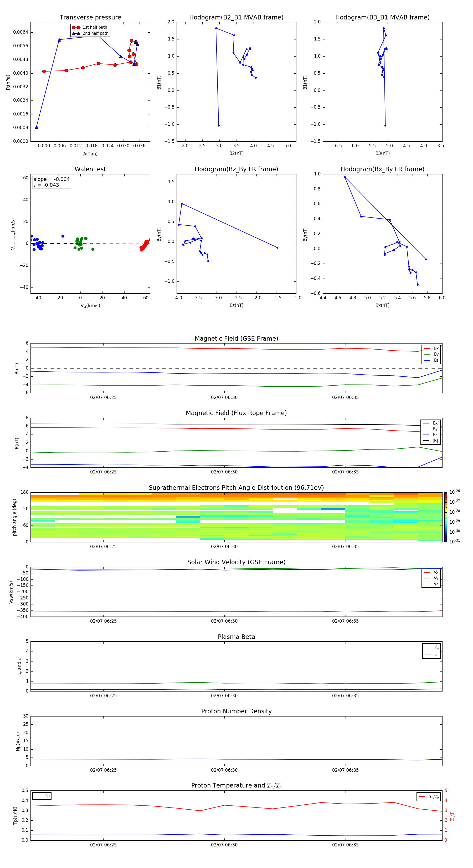Select the '1st half path' legend entry
Image resolution: width=473 pixels, height=868 pixels.
click(90, 27)
